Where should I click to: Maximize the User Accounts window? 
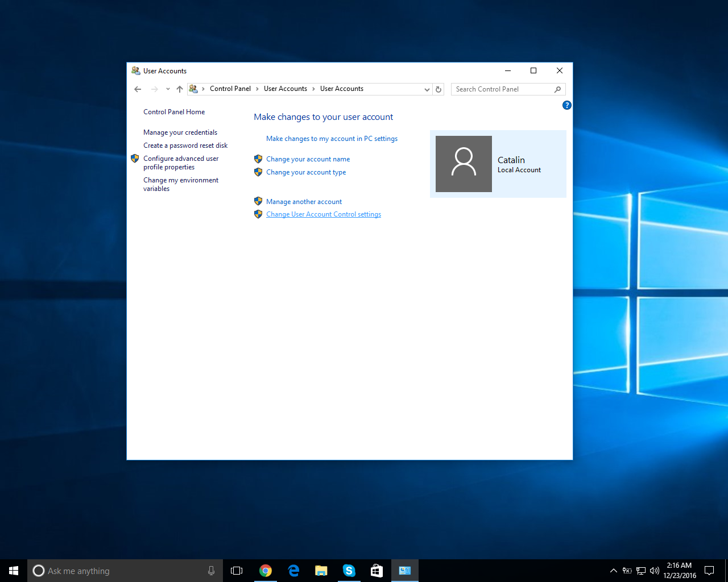click(x=533, y=70)
